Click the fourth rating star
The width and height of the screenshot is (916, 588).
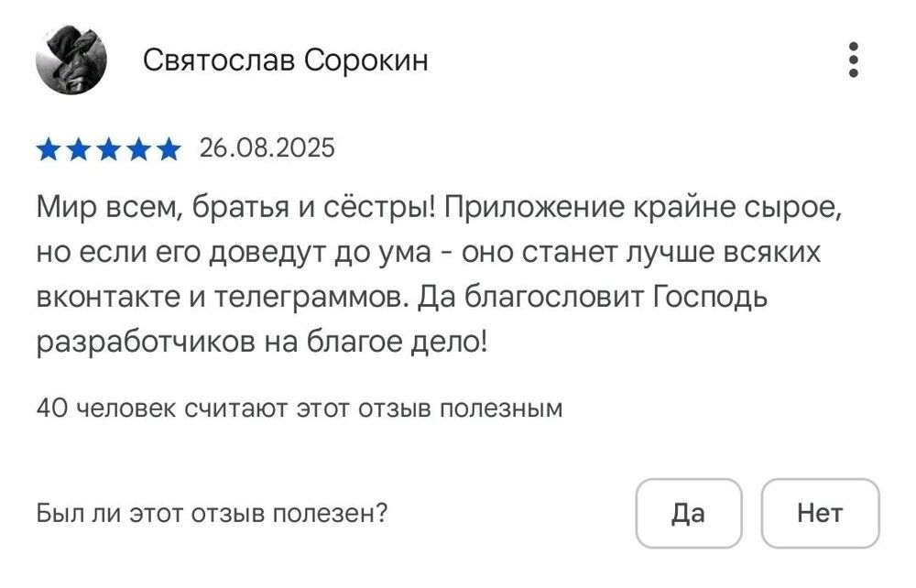(138, 148)
